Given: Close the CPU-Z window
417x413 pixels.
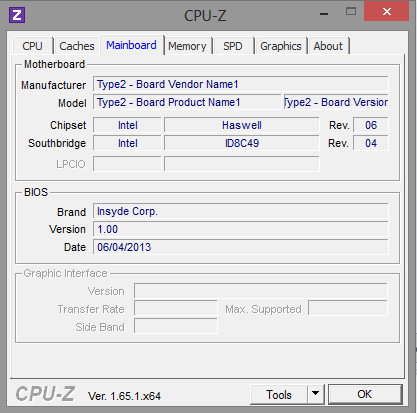Looking at the screenshot, I should tap(386, 12).
